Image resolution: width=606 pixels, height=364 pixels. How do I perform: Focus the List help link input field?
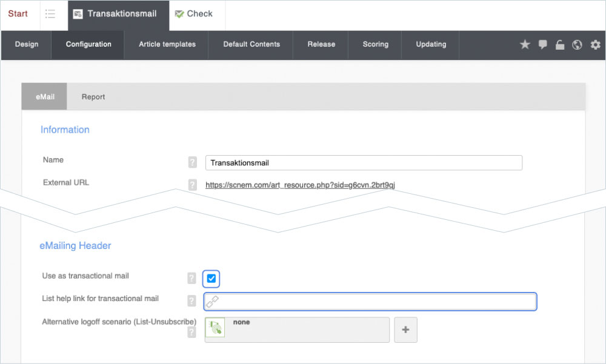[376, 302]
